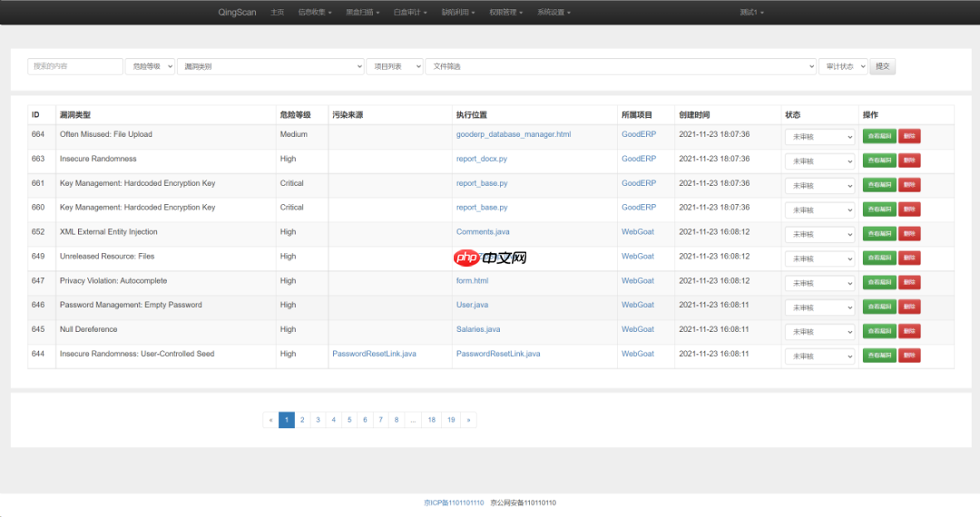Open the gooderp_database_manager.html file link
This screenshot has height=517, width=980.
point(513,134)
